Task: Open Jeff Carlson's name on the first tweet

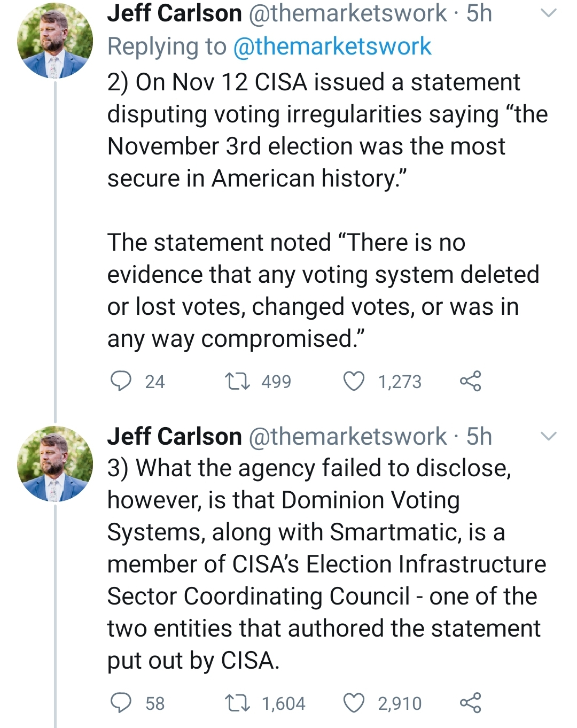Action: click(174, 13)
